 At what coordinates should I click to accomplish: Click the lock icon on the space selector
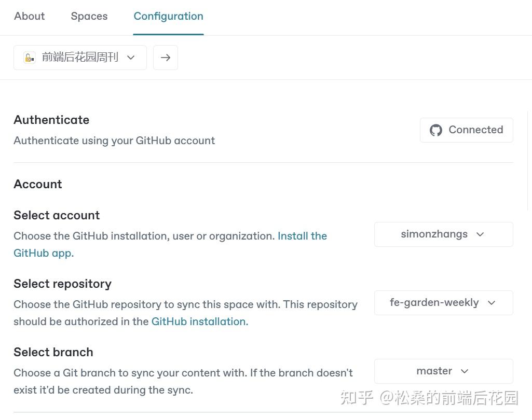click(29, 57)
